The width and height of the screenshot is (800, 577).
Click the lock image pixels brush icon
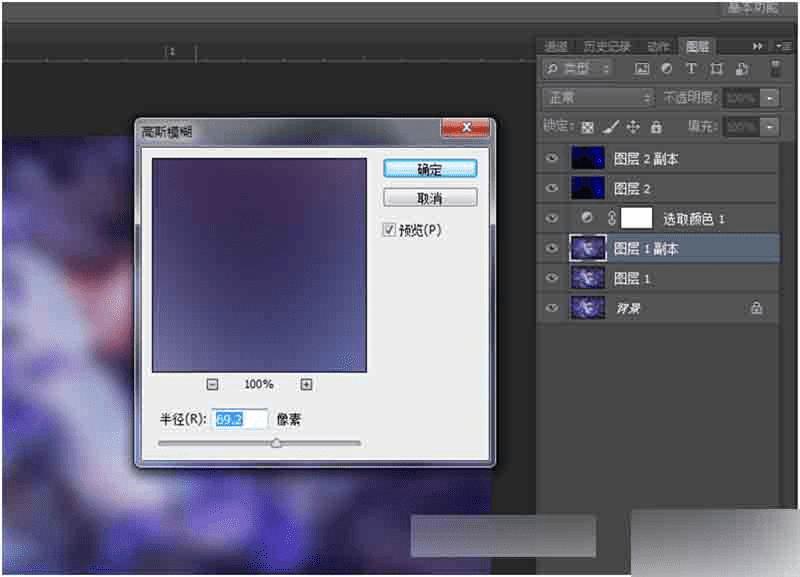[x=610, y=126]
